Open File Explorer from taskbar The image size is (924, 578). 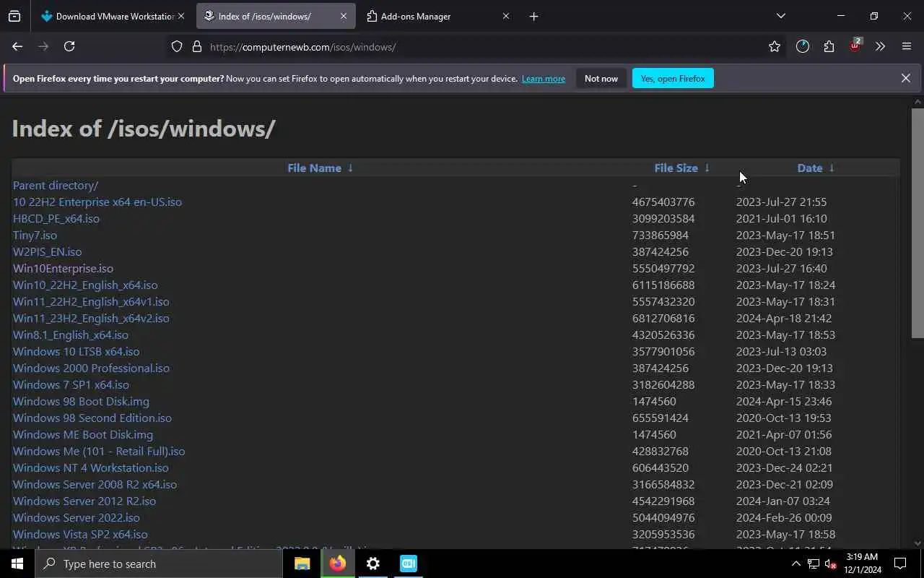[302, 564]
